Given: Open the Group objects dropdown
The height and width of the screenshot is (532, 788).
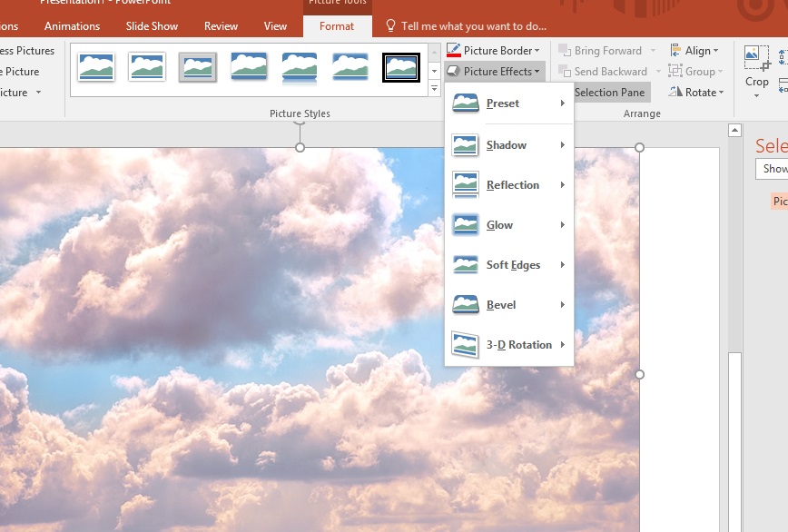Looking at the screenshot, I should (x=695, y=72).
